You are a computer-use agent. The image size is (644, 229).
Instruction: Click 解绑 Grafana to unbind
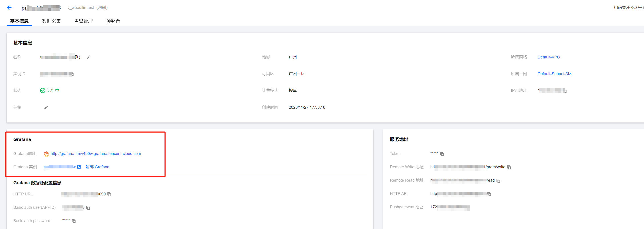pos(97,167)
